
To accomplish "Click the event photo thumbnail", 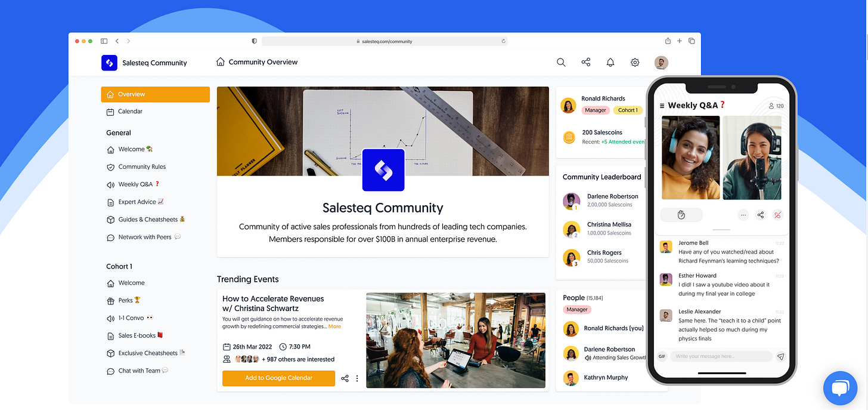I will pyautogui.click(x=455, y=340).
